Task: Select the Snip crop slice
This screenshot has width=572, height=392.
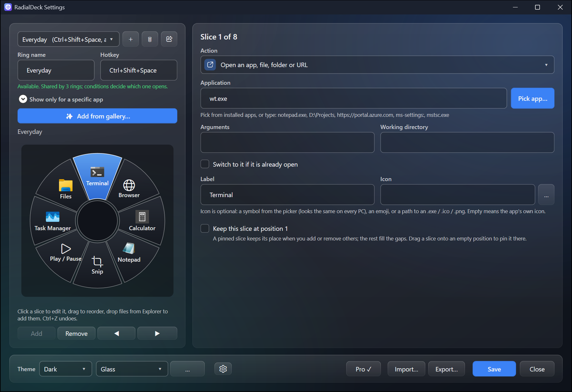Action: pyautogui.click(x=97, y=265)
